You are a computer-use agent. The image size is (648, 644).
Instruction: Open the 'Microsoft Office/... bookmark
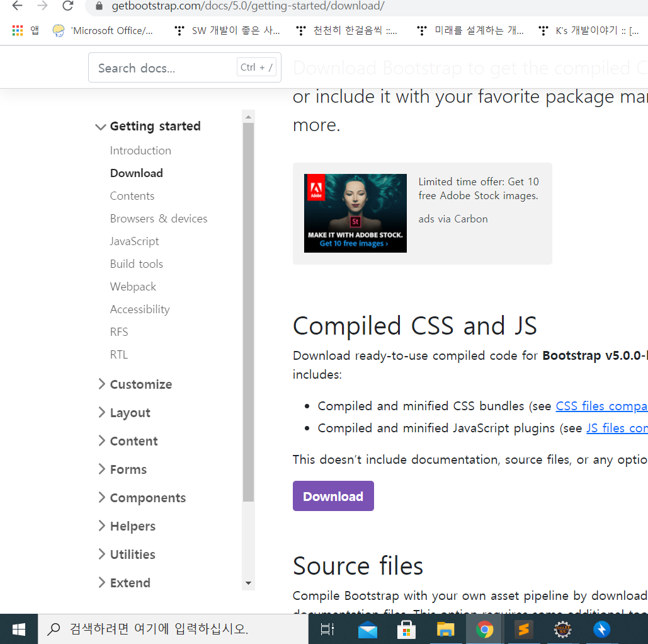coord(103,31)
